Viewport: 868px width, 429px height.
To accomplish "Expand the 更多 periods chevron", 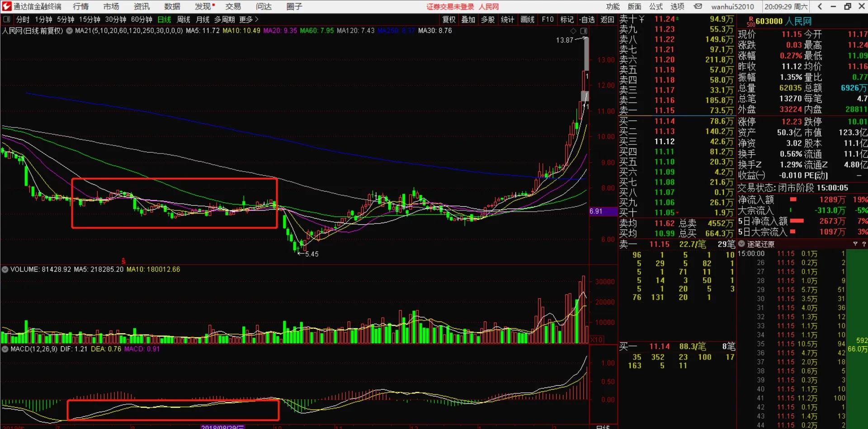I will click(256, 19).
